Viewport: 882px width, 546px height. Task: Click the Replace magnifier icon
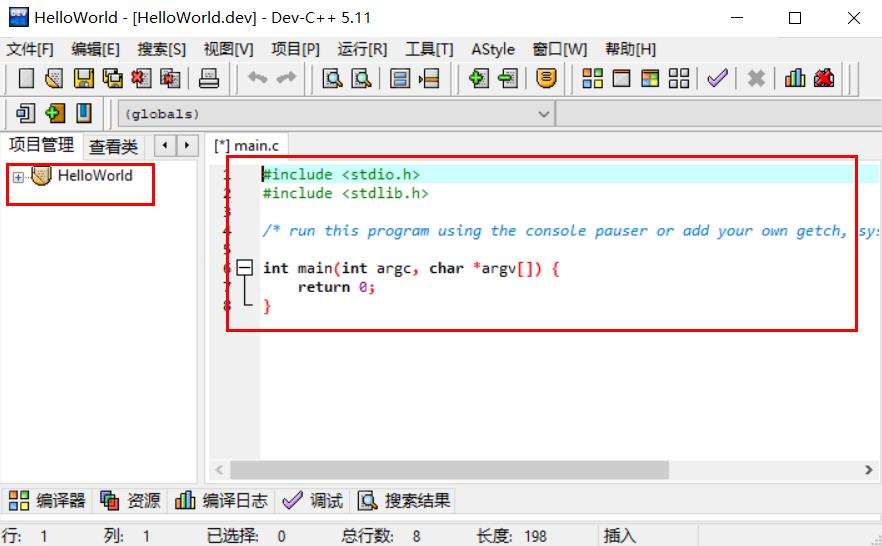(x=361, y=78)
